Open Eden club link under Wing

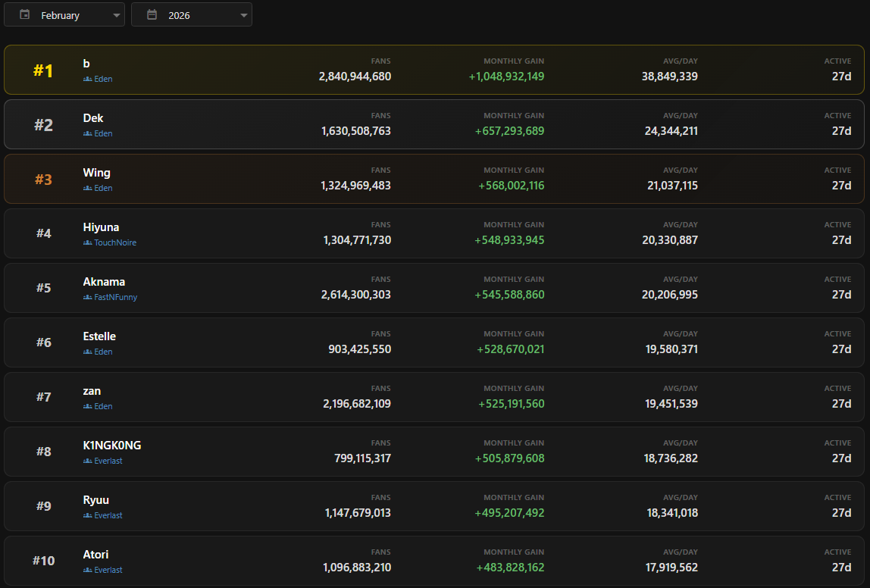coord(103,188)
